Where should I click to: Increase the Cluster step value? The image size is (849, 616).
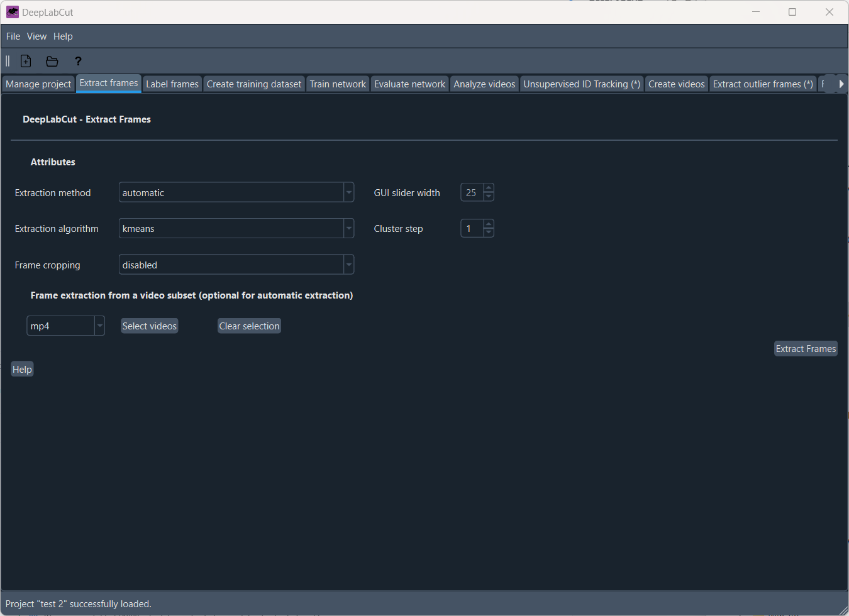coord(489,224)
